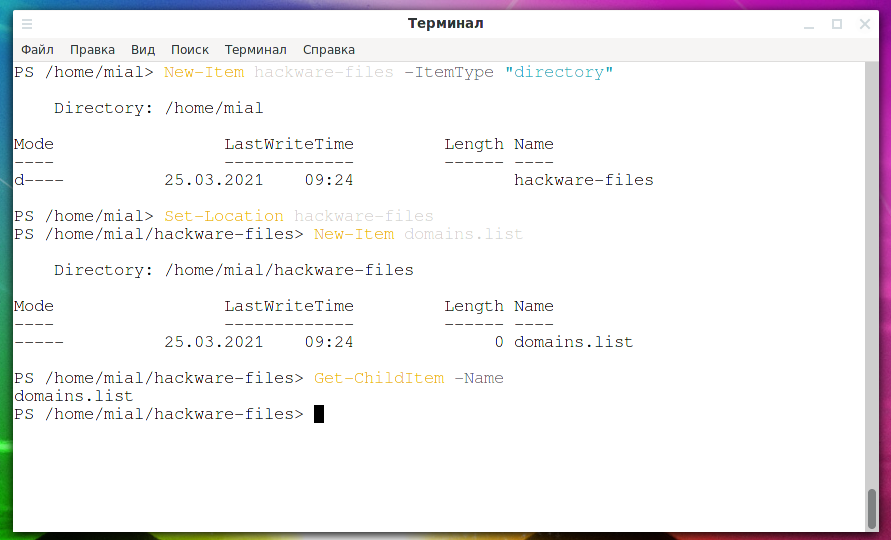Click the 'Get-ChildItem' command text

(x=379, y=378)
